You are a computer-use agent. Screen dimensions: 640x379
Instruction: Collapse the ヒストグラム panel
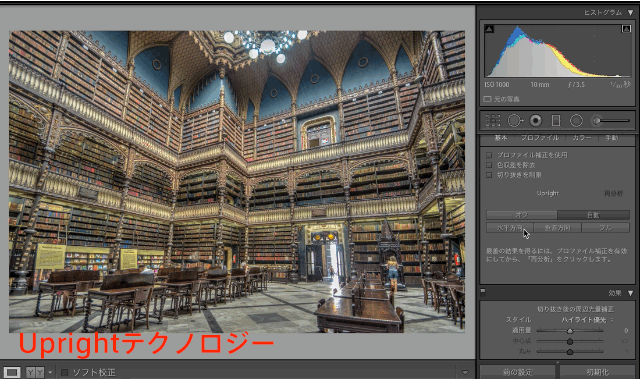click(x=631, y=13)
